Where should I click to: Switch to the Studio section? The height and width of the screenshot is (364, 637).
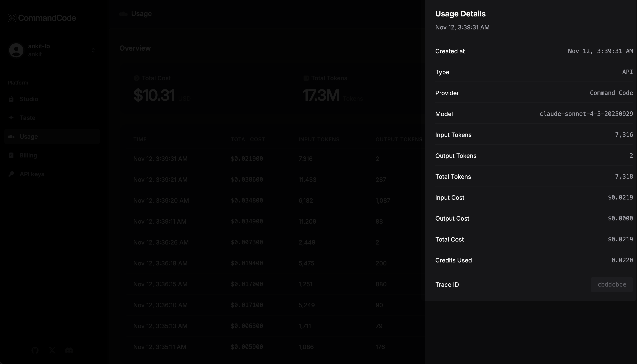click(x=29, y=99)
